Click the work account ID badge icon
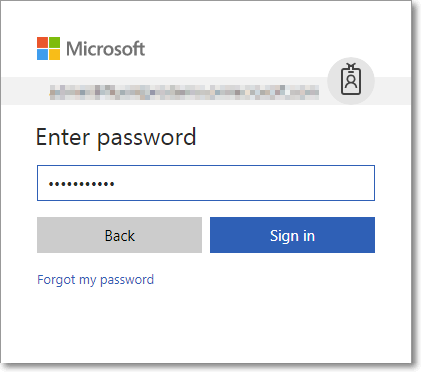The width and height of the screenshot is (421, 372). pyautogui.click(x=351, y=79)
